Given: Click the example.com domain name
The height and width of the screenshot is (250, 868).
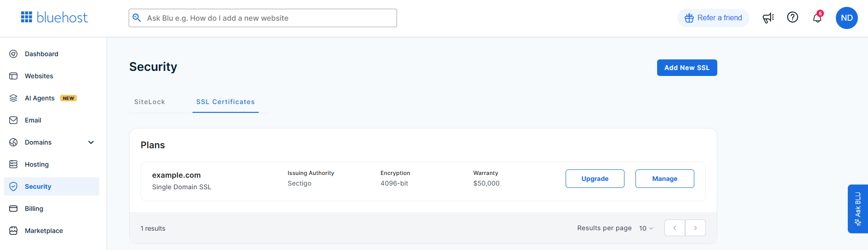Looking at the screenshot, I should [176, 175].
